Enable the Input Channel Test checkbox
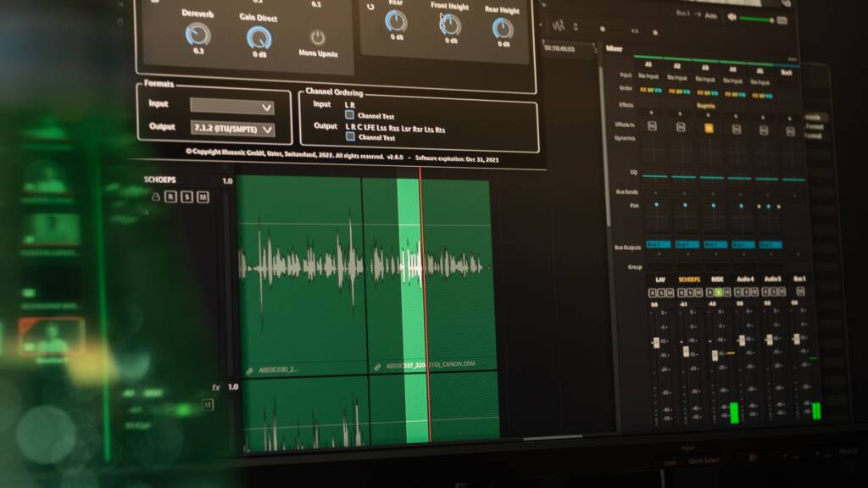Viewport: 868px width, 488px height. point(349,115)
